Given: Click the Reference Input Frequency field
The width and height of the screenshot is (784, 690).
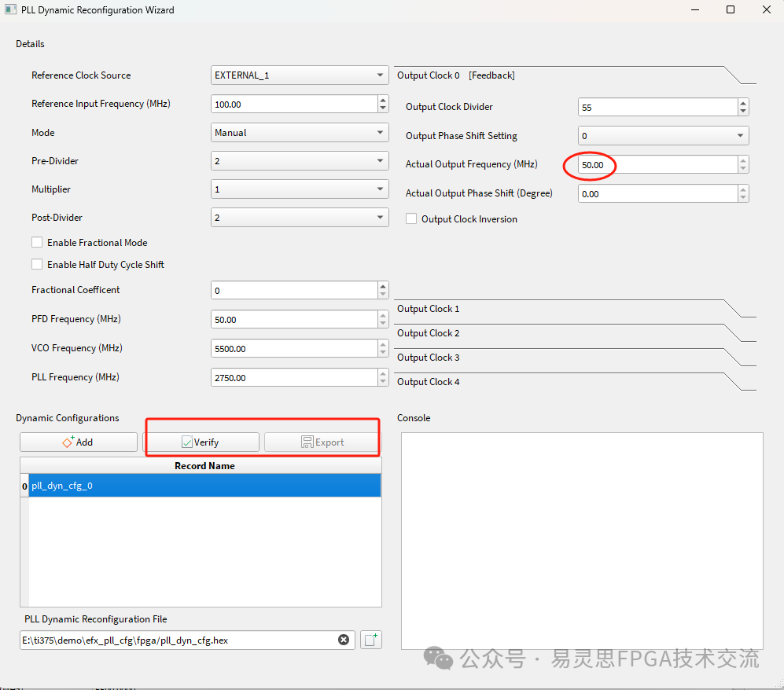Looking at the screenshot, I should (293, 104).
